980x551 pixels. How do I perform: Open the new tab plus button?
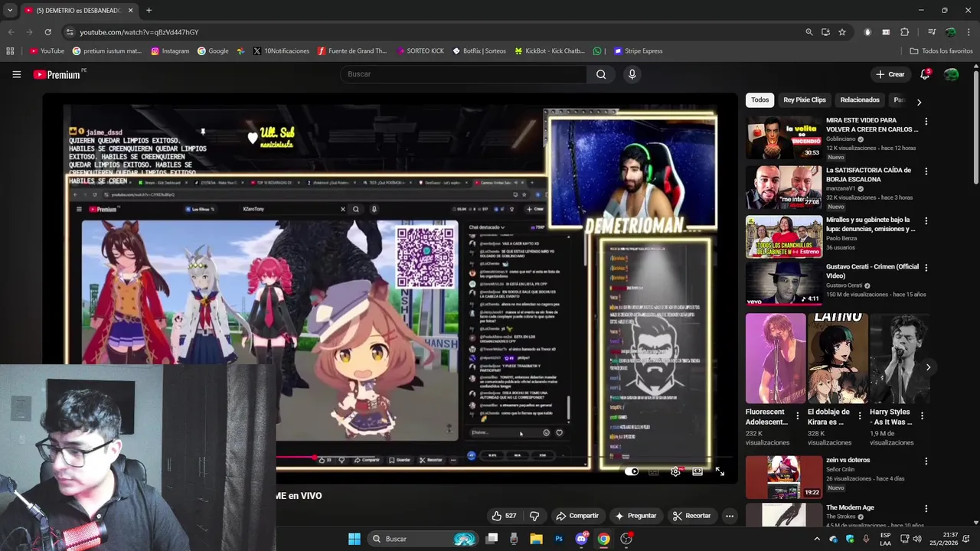(x=149, y=11)
